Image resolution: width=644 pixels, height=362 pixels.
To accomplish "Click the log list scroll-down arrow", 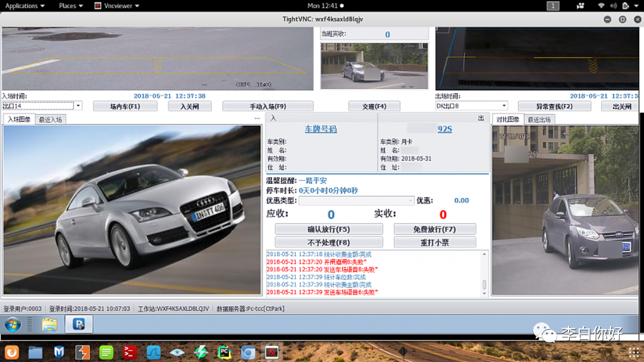I will click(x=484, y=293).
